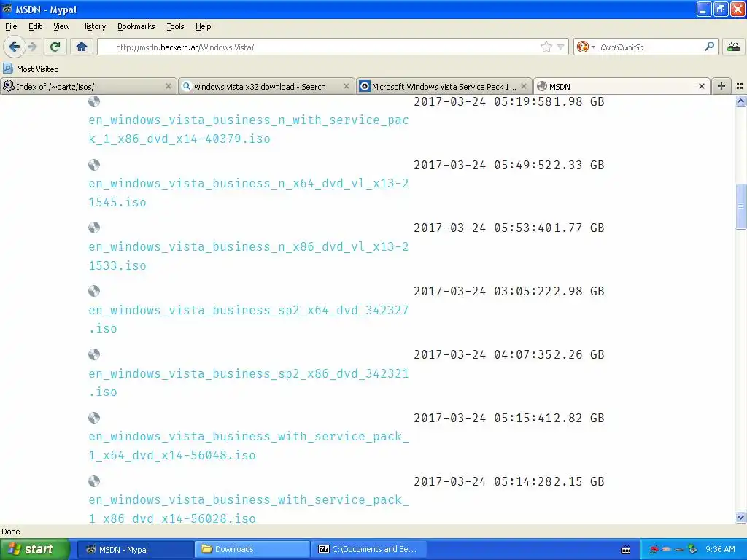The width and height of the screenshot is (747, 560).
Task: Download business_sp2_x64_dvd_342327.iso
Action: (x=249, y=319)
